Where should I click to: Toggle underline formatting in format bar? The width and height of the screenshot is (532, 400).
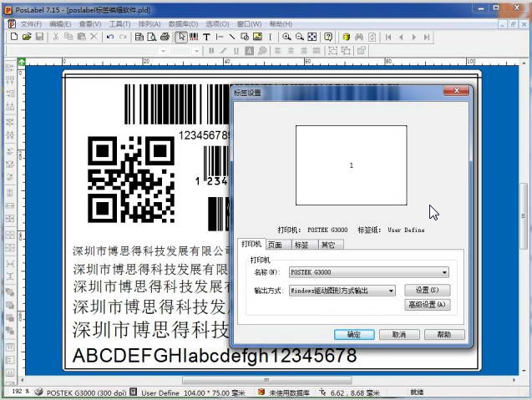[236, 51]
